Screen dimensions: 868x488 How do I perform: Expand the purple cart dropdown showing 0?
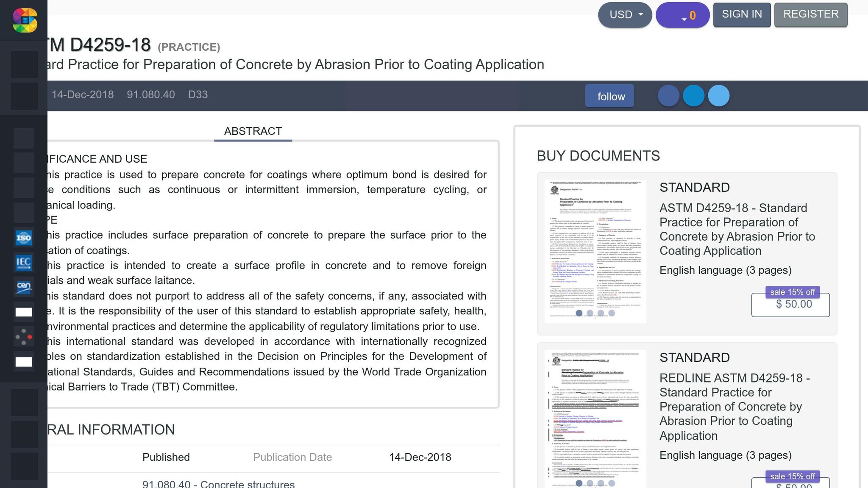pos(683,15)
